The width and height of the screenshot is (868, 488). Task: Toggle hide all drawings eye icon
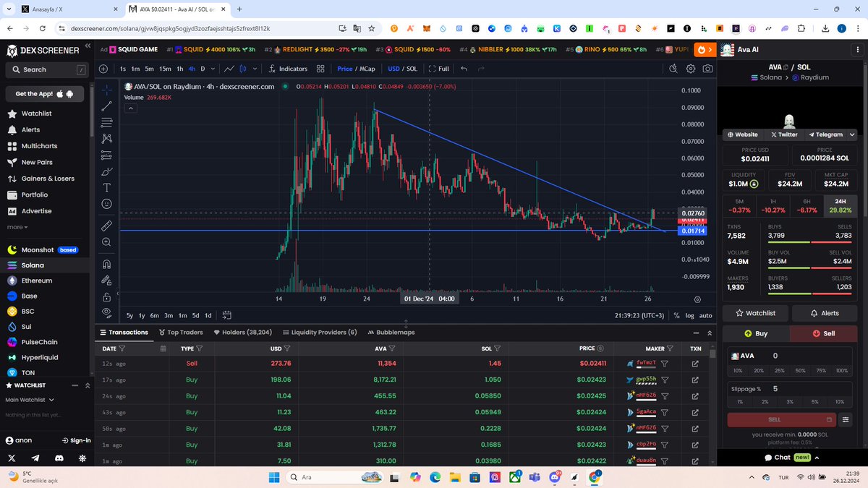pyautogui.click(x=106, y=312)
